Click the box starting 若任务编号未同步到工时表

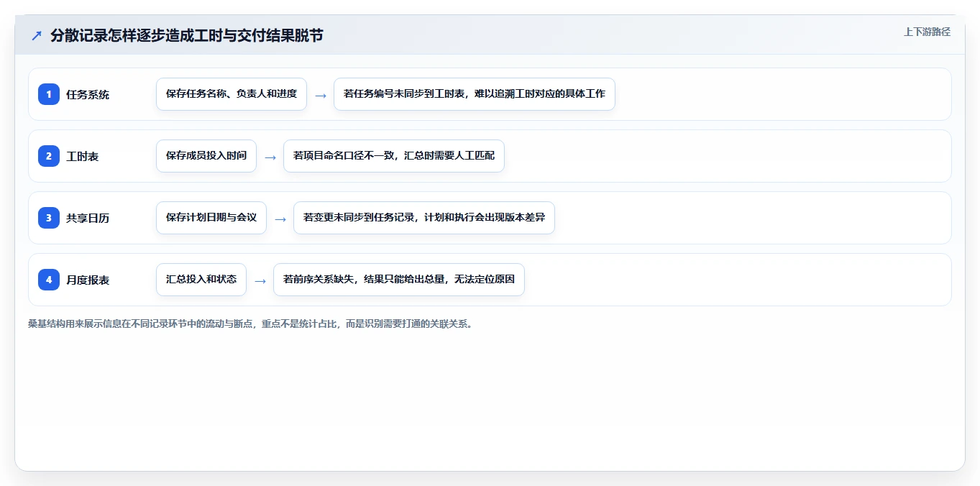[x=475, y=94]
